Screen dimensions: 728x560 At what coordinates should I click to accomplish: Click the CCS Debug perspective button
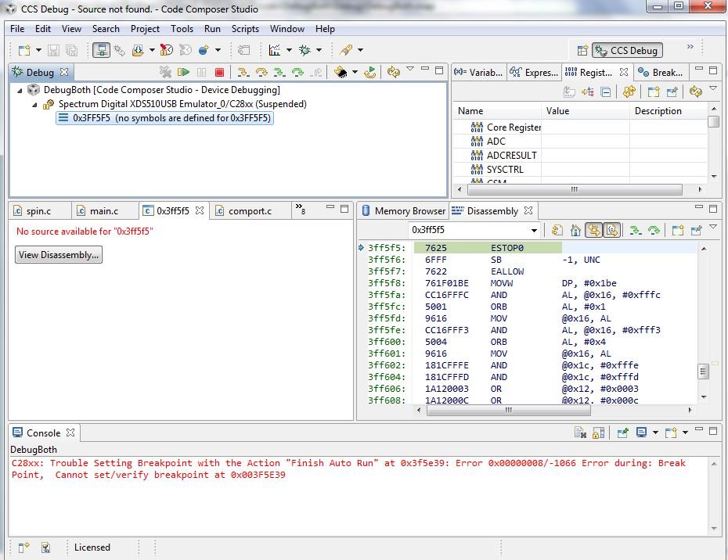627,50
